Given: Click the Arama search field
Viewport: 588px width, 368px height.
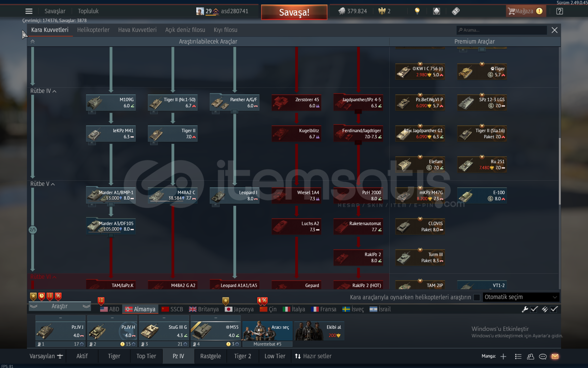Looking at the screenshot, I should click(502, 30).
